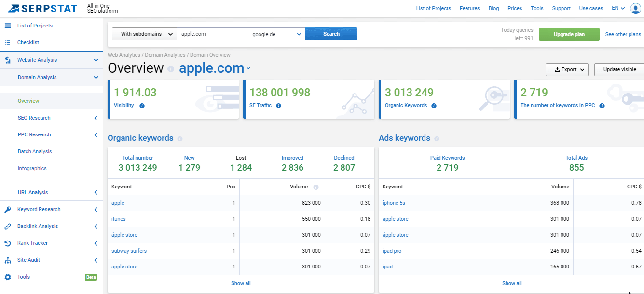Click Show all under Ads keywords
Viewport: 644px width, 294px height.
click(x=512, y=283)
